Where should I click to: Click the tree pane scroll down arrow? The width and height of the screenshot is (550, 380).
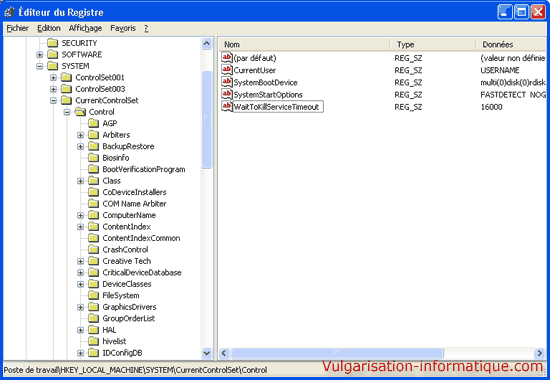207,353
